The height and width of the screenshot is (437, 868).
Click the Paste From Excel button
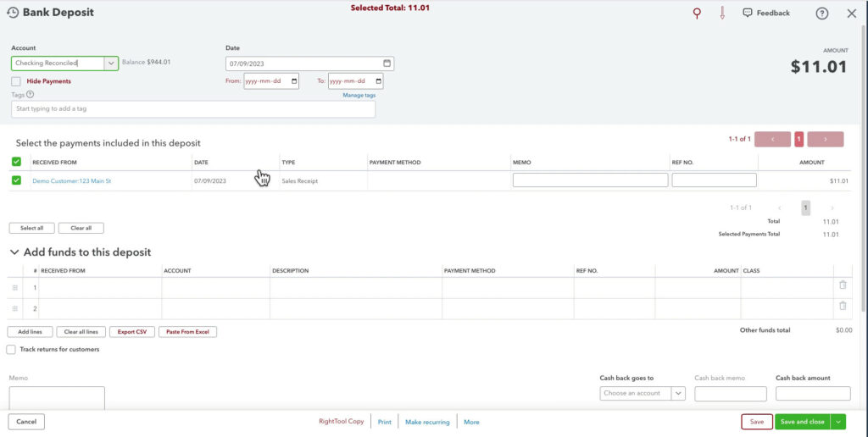(187, 332)
